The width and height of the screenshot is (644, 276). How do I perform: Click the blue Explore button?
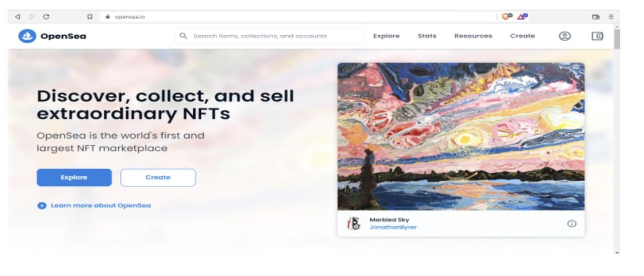(74, 177)
